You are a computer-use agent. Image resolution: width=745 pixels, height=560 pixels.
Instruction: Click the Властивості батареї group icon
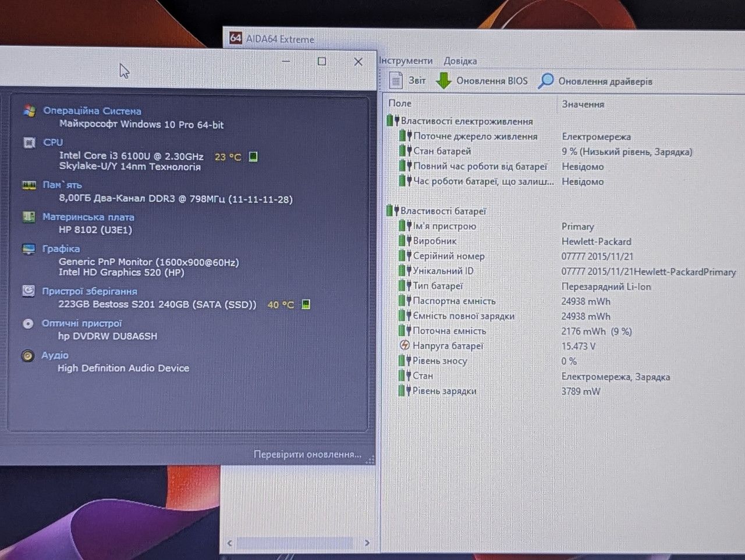393,211
